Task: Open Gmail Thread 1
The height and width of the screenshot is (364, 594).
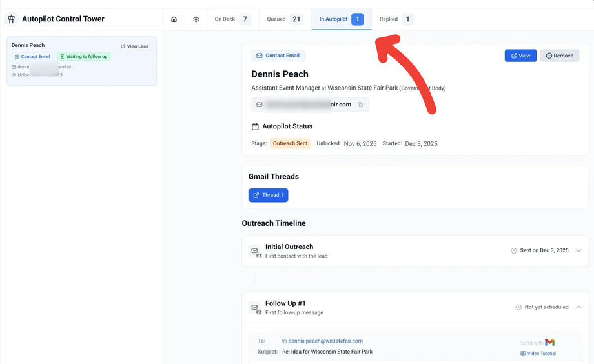Action: click(268, 195)
